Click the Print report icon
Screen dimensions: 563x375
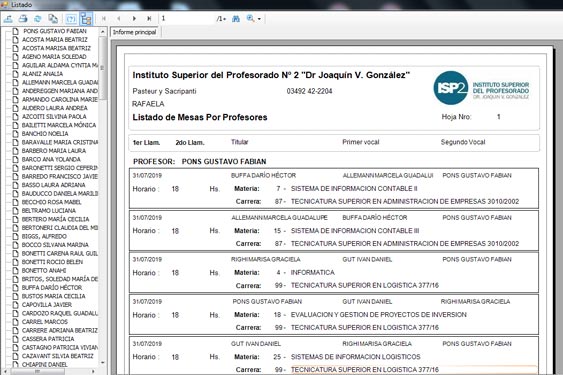click(x=23, y=18)
